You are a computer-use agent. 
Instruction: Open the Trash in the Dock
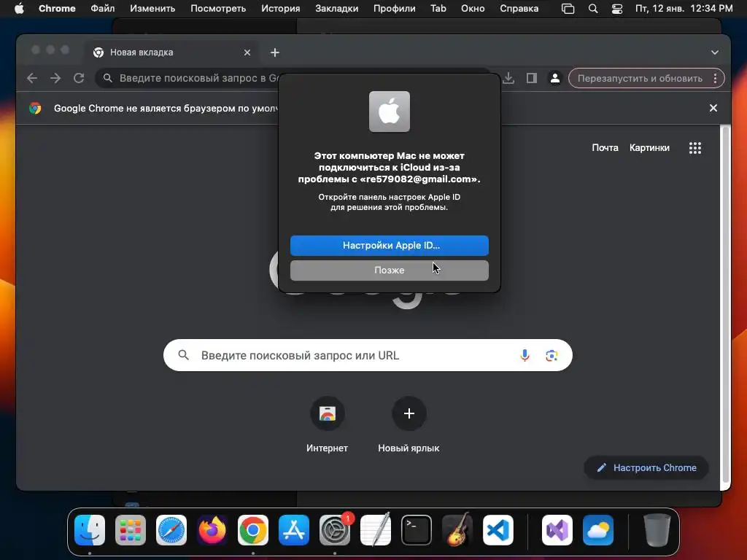657,530
